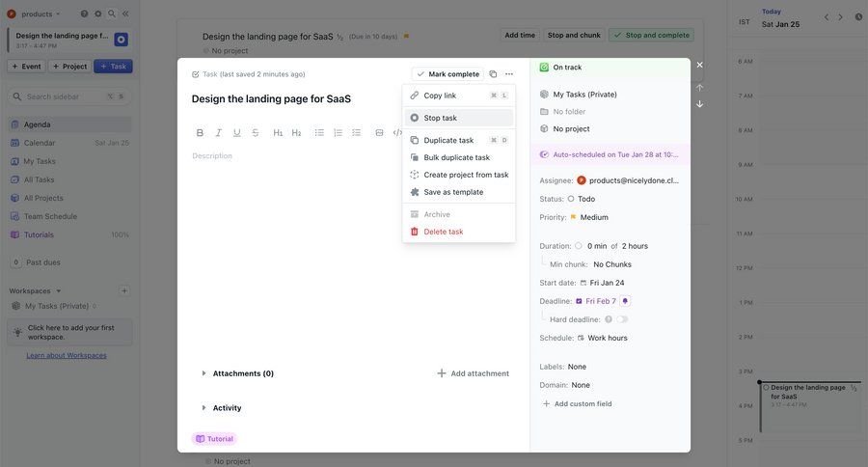Viewport: 868px width, 467px height.
Task: Open help question mark icon
Action: 84,14
